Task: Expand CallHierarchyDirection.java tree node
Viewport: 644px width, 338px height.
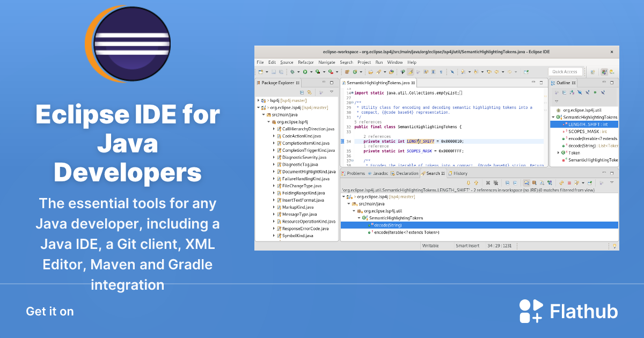Action: pyautogui.click(x=274, y=129)
